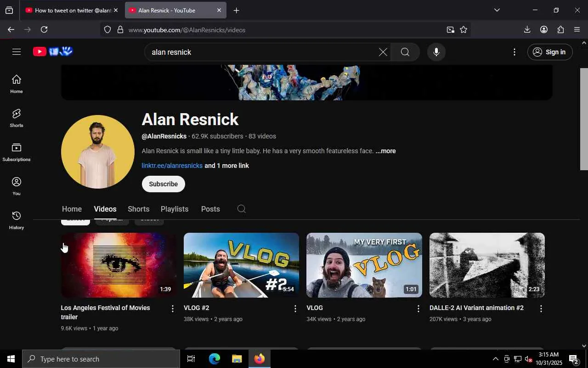
Task: Search within the channel using magnifier icon
Action: (242, 209)
